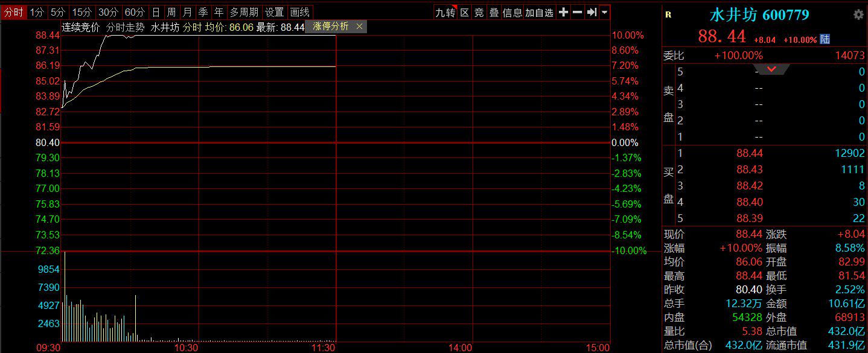Switch to the 15分 chart period
The height and width of the screenshot is (353, 868).
[x=81, y=12]
